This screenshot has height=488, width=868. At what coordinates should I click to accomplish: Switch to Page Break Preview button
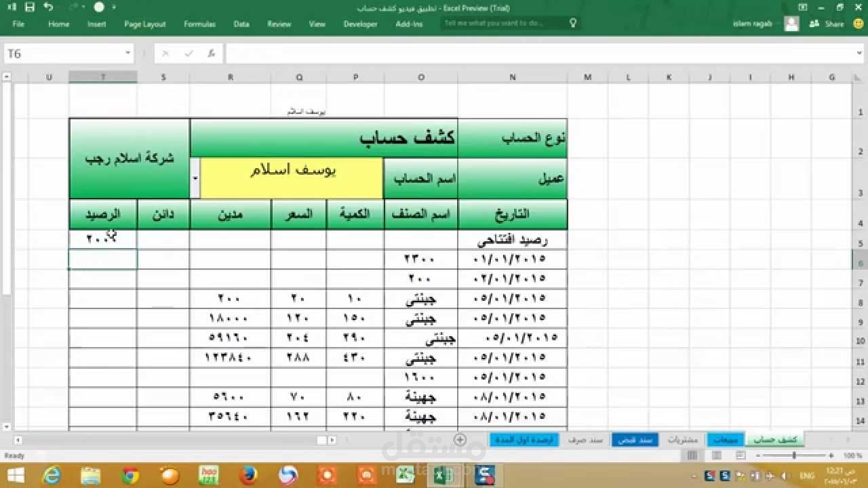[741, 456]
